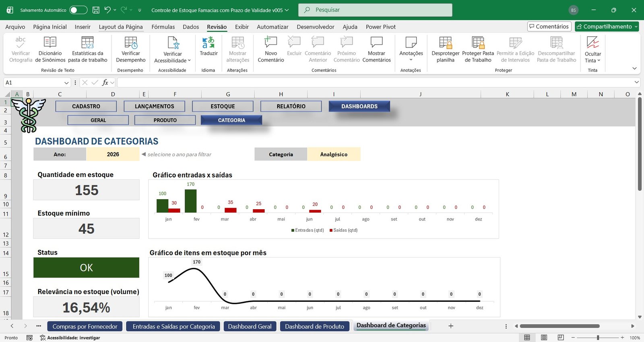The image size is (644, 342).
Task: Click Permitir a Edição de Intervalos
Action: (x=515, y=49)
